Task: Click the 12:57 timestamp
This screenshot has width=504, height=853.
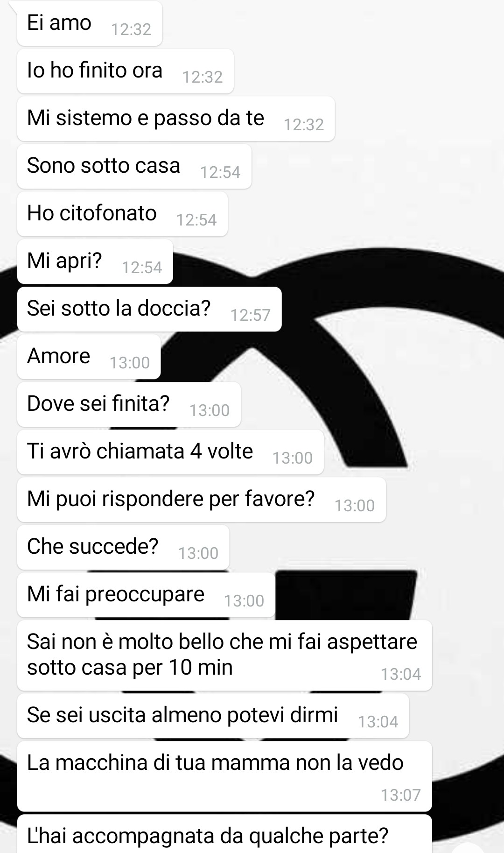Action: [251, 315]
